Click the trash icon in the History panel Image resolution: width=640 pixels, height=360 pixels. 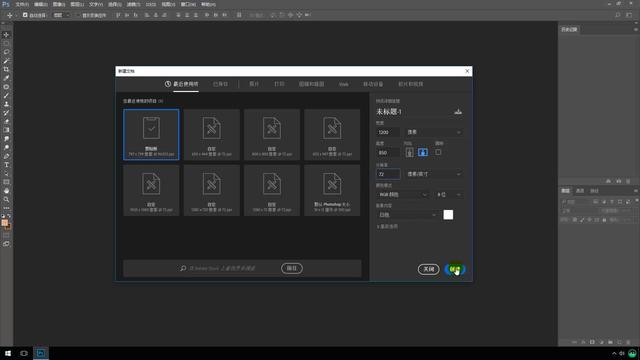click(628, 181)
